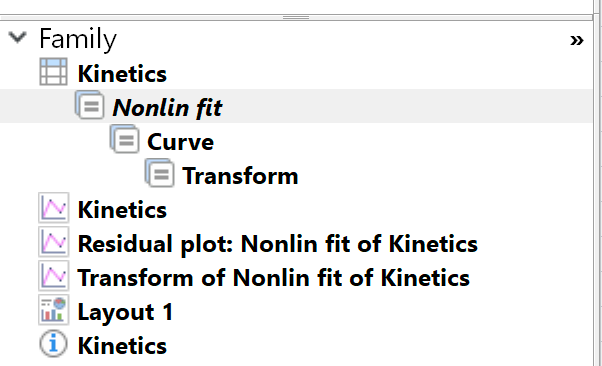Viewport: 602px width, 366px height.
Task: Open the double-arrow overflow button beside Family
Action: pyautogui.click(x=577, y=40)
